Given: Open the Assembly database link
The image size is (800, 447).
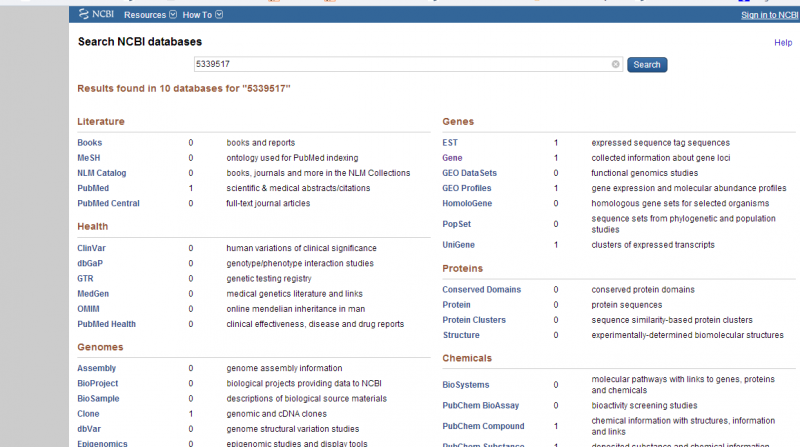Looking at the screenshot, I should pos(96,368).
